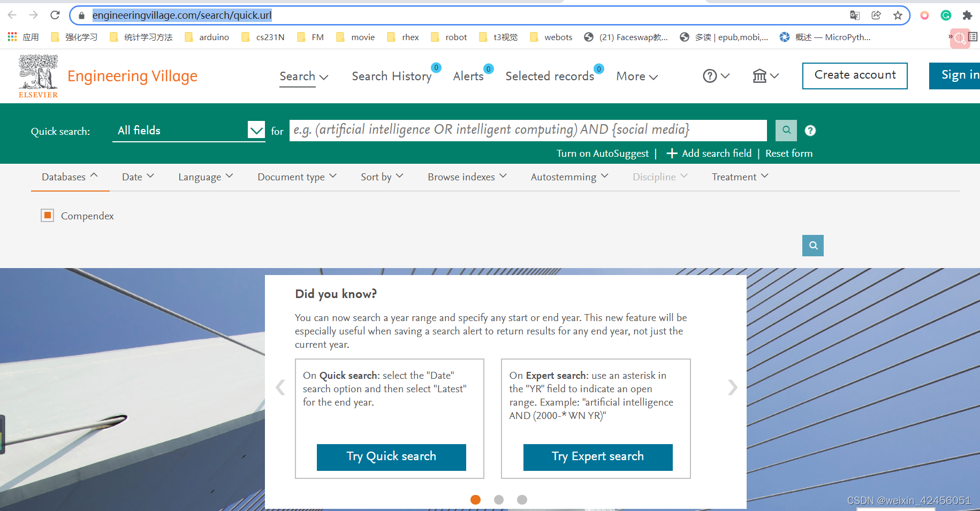This screenshot has width=980, height=511.
Task: Click the Elsevier tree logo
Action: [x=38, y=76]
